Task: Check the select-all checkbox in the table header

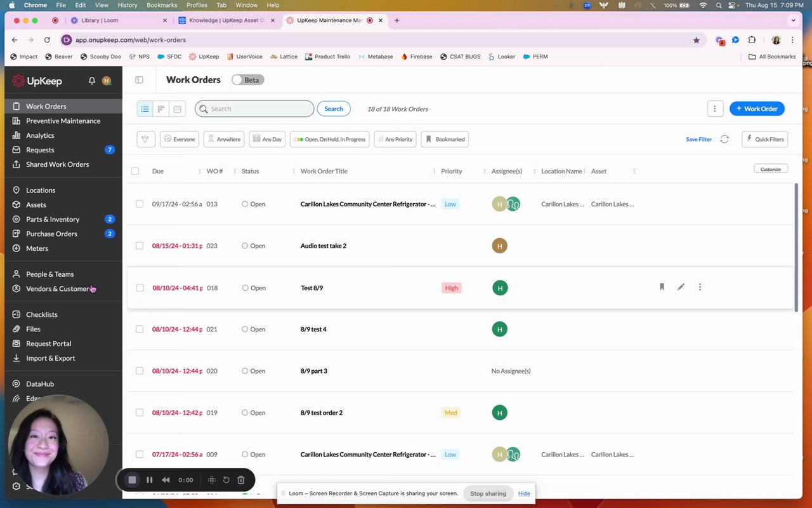Action: click(x=135, y=171)
